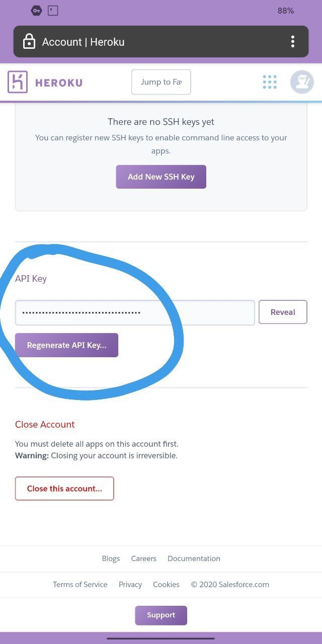This screenshot has height=644, width=322.
Task: Click the masked API Key field
Action: (x=135, y=312)
